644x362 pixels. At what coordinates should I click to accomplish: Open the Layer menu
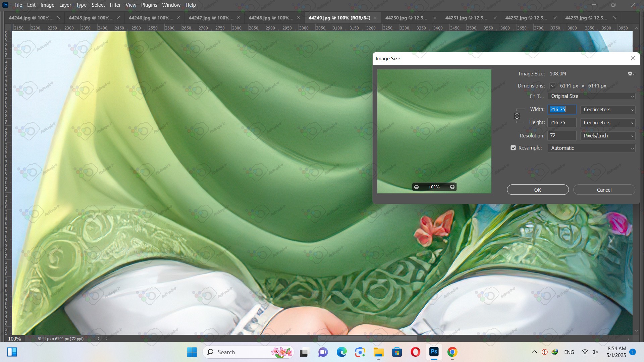[x=65, y=5]
